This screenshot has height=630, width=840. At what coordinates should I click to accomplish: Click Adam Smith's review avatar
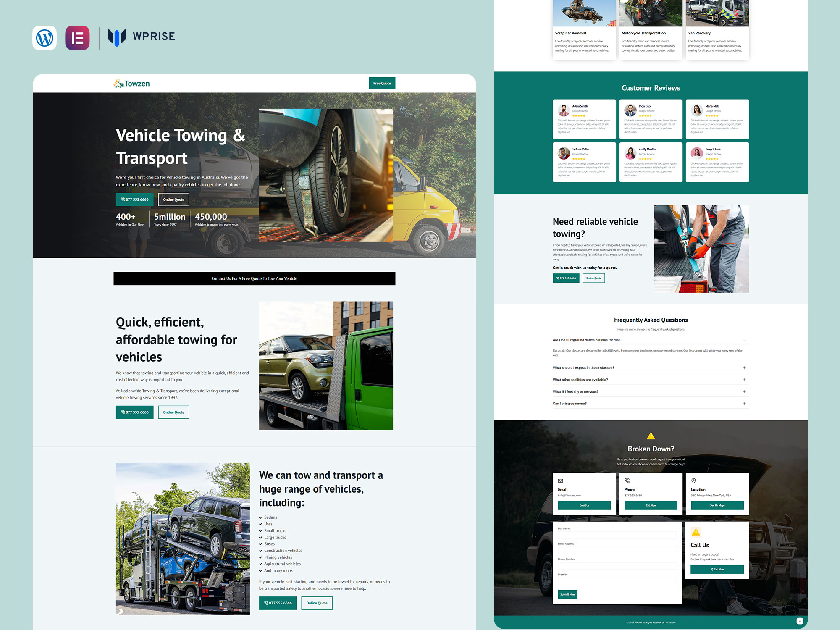[564, 110]
